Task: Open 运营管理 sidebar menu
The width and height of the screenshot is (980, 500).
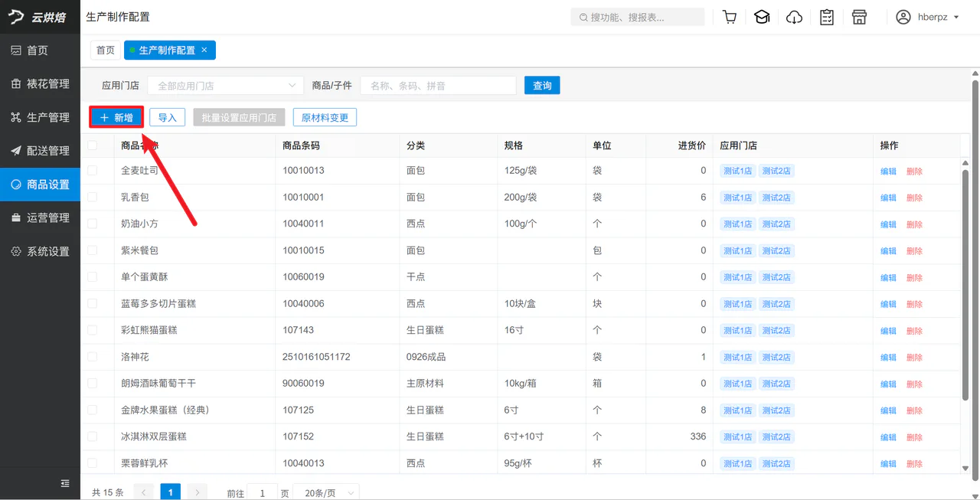Action: [x=40, y=217]
